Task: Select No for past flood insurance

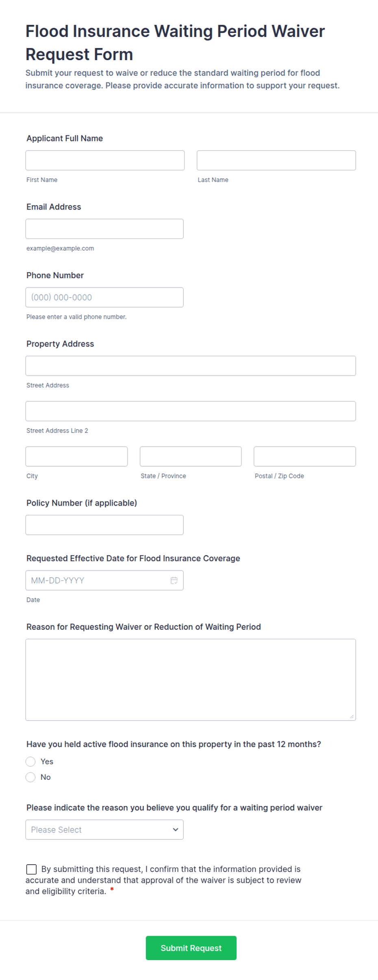Action: (x=30, y=777)
